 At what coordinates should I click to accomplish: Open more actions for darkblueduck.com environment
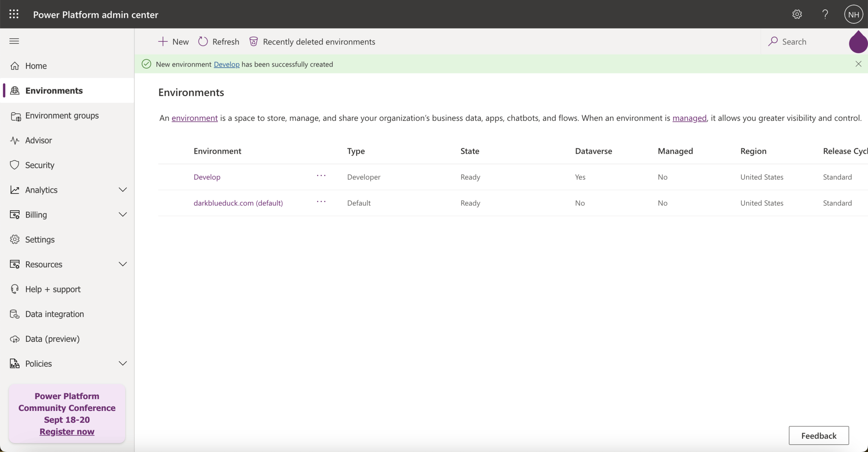[x=321, y=202]
